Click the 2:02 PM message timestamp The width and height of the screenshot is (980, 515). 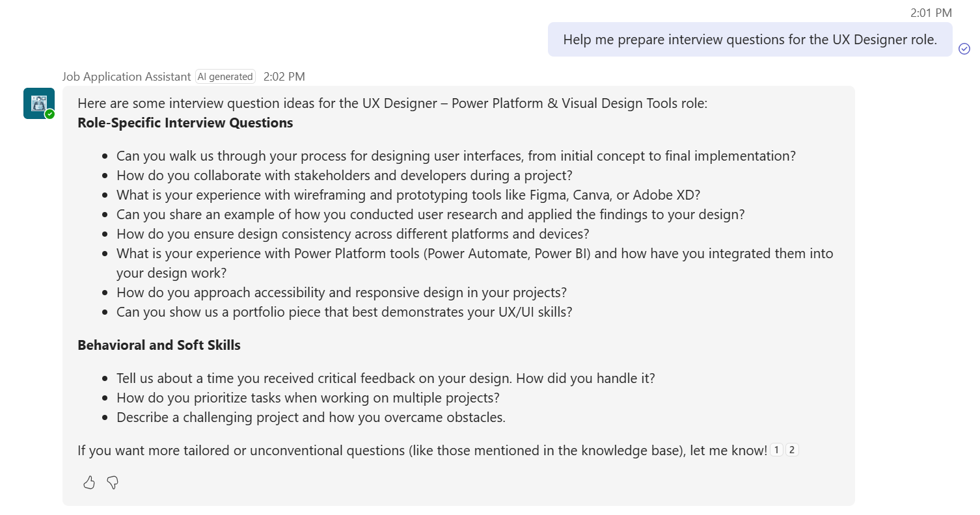(x=284, y=77)
